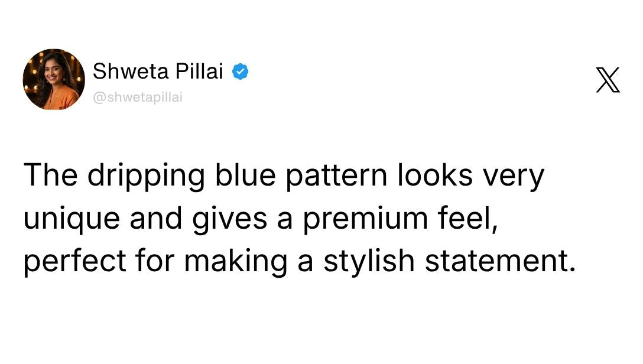Click the word "perfect" in the tweet
Image resolution: width=643 pixels, height=364 pixels.
tap(75, 261)
